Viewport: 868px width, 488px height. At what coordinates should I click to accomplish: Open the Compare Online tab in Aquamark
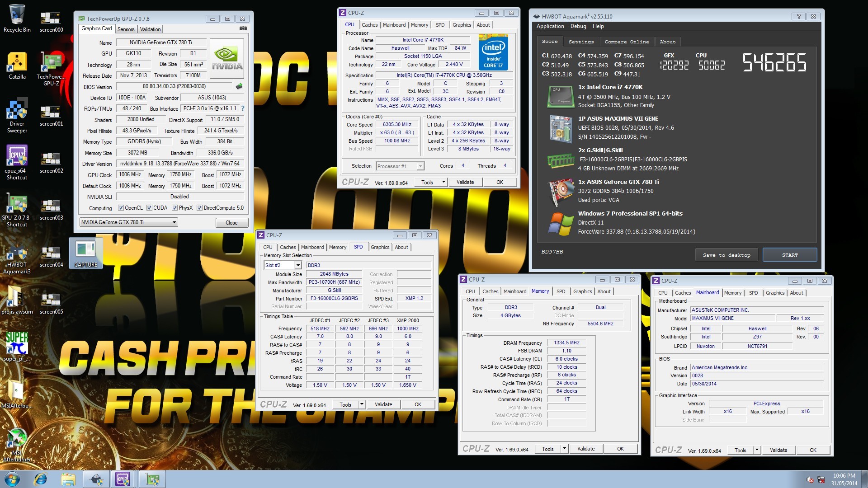pyautogui.click(x=627, y=42)
